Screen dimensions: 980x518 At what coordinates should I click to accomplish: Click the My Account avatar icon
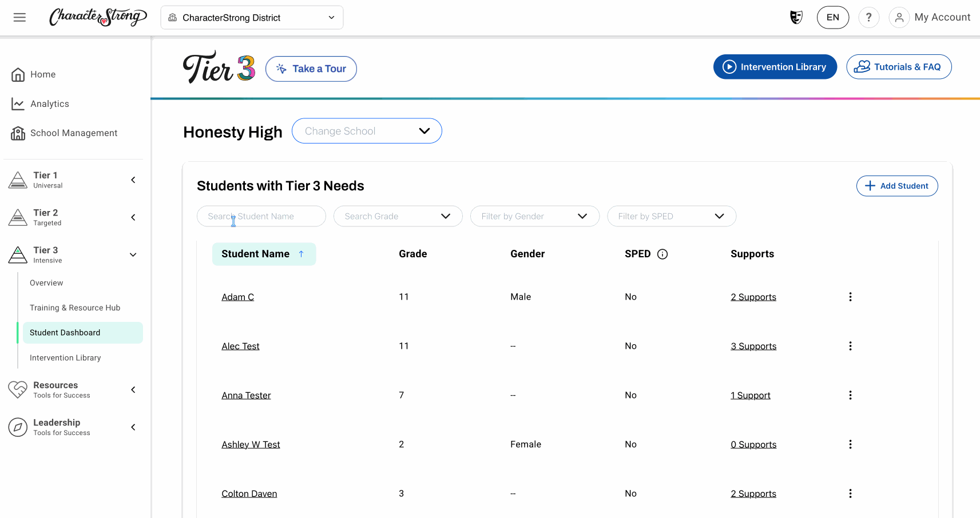click(x=899, y=17)
